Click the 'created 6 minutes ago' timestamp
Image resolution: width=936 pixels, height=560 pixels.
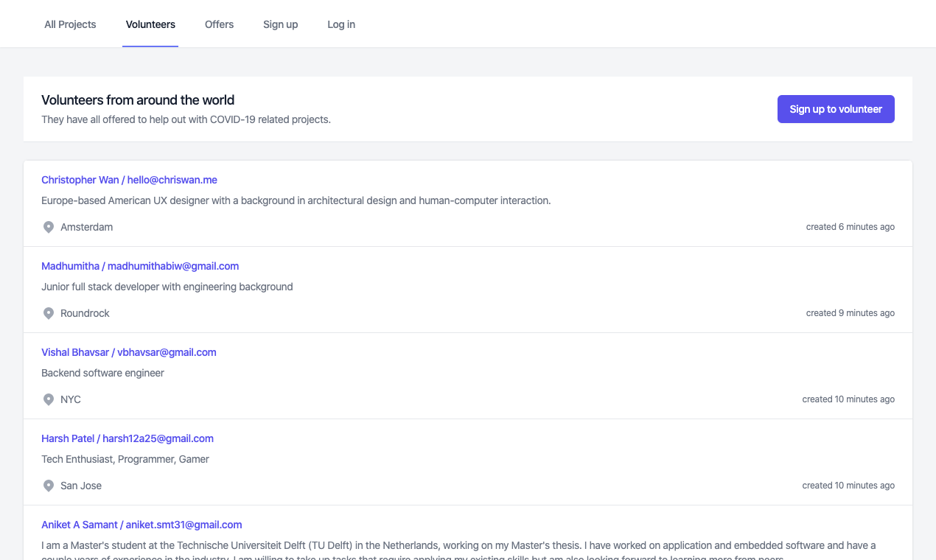[x=850, y=227]
